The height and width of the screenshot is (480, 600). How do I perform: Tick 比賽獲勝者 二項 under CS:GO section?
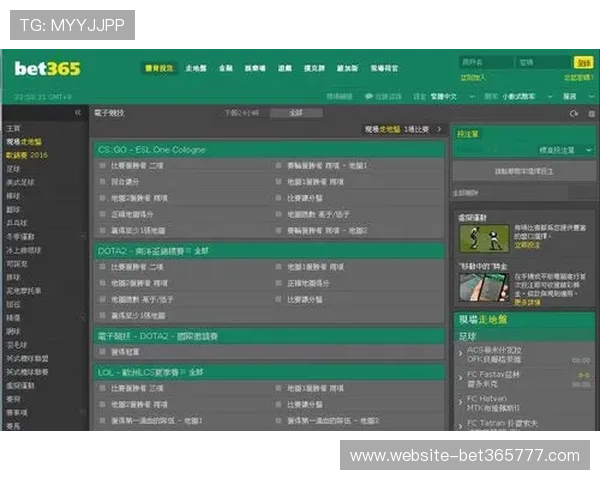[102, 165]
